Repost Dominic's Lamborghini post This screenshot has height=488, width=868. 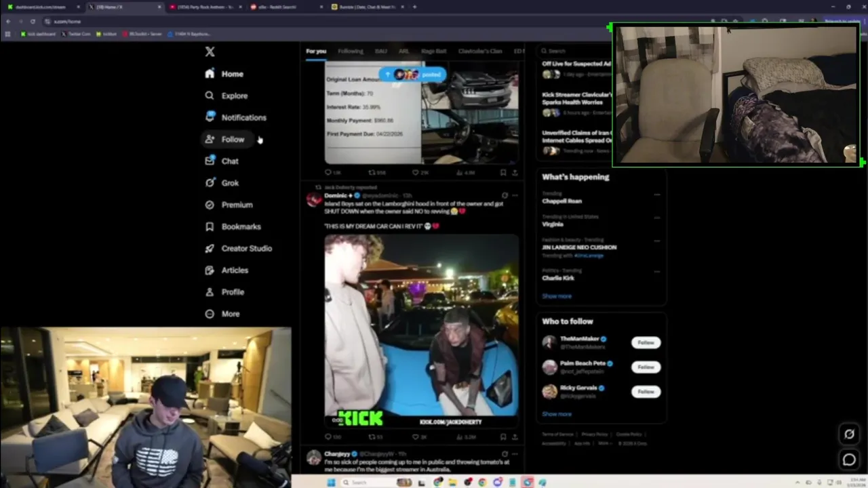tap(376, 437)
